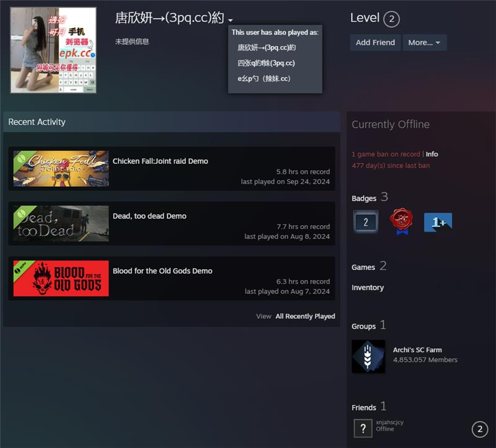Click 'last played on Sep 24, 2024' text
The image size is (496, 448).
pyautogui.click(x=285, y=182)
